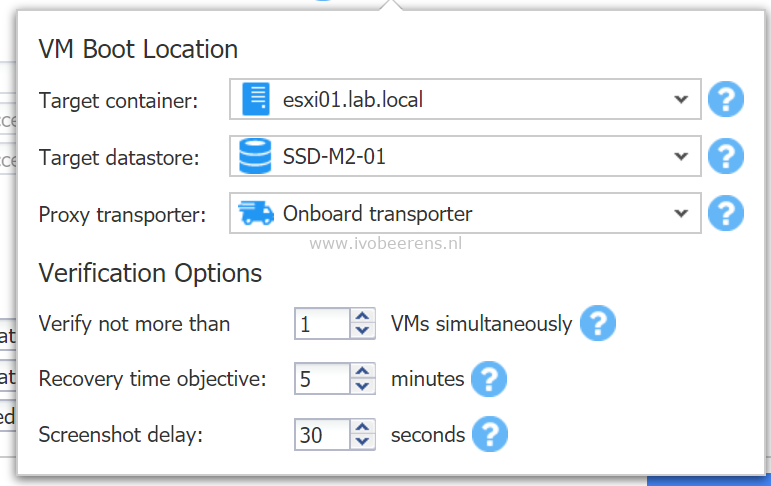Show help for Recovery time objective

tap(489, 379)
